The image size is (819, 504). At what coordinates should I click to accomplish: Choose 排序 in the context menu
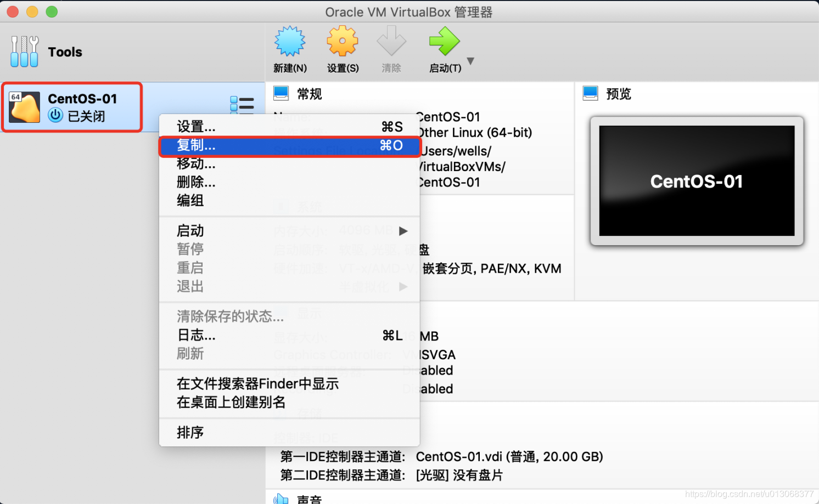289,433
